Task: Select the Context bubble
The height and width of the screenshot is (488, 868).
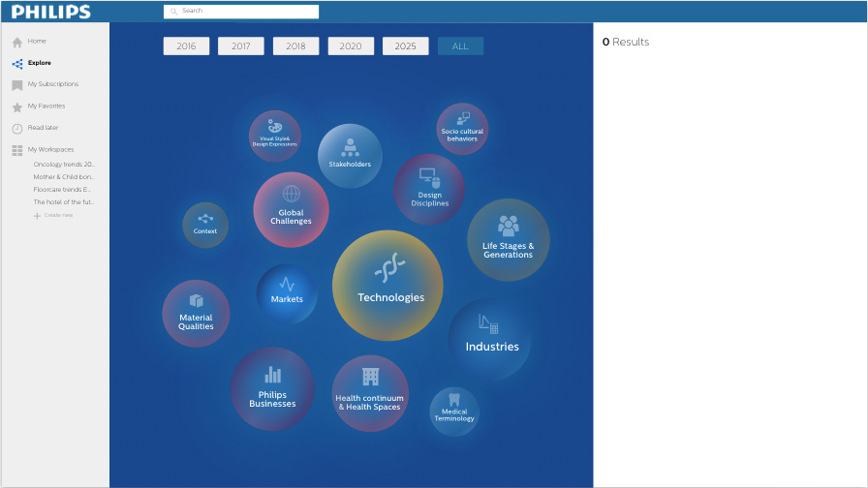Action: click(205, 225)
